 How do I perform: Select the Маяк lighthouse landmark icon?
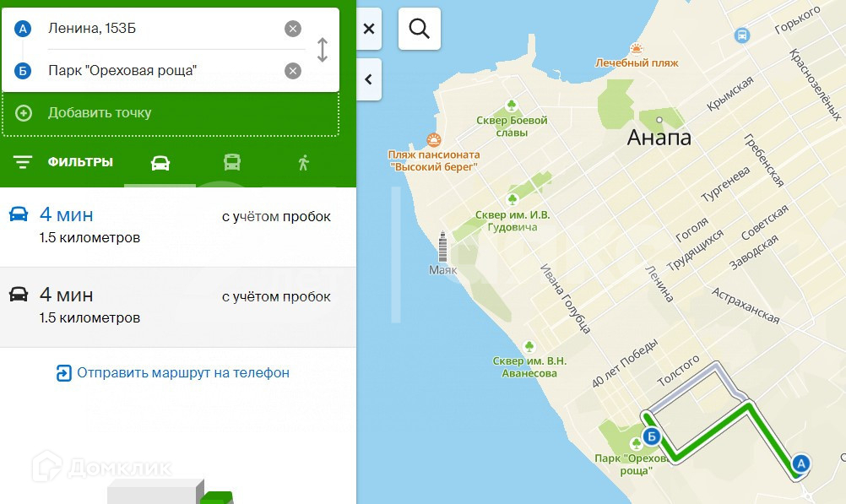coord(442,247)
